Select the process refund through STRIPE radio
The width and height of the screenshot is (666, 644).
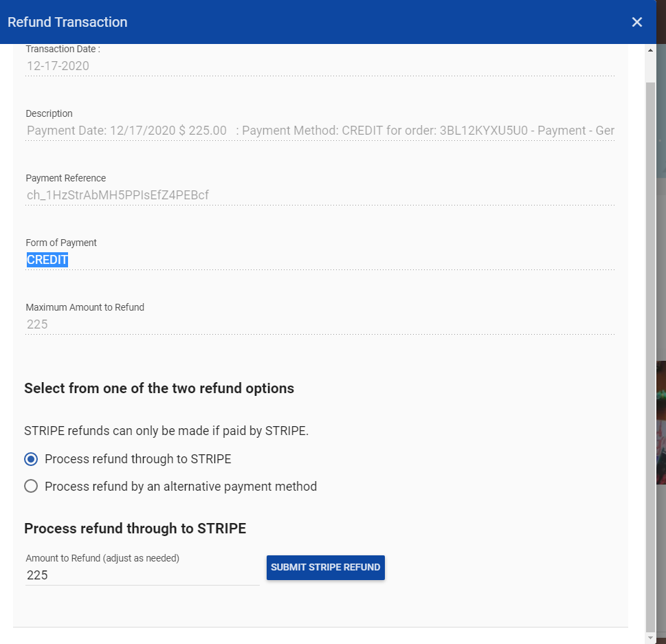[x=31, y=459]
